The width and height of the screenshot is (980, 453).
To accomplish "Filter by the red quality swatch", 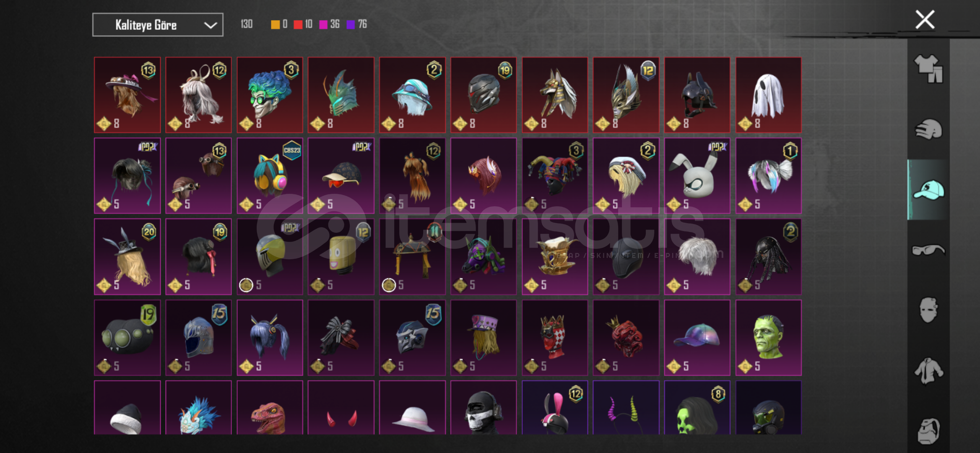I will (x=298, y=25).
